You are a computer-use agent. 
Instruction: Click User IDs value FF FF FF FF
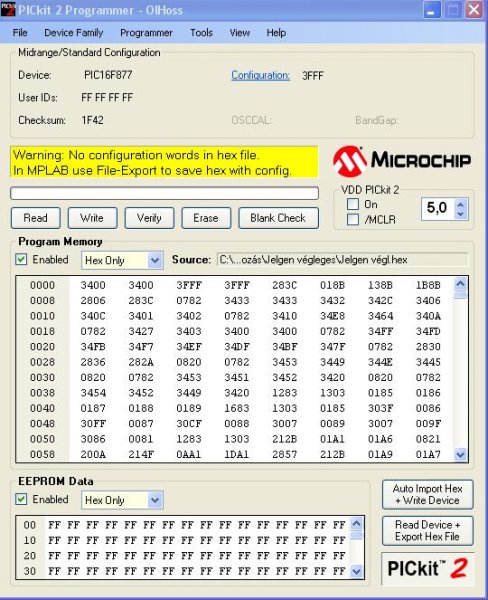107,98
